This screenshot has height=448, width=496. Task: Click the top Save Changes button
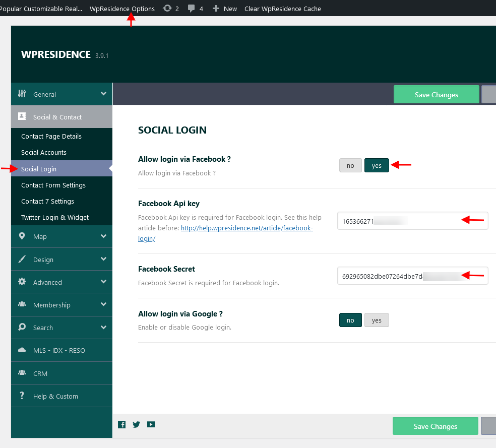tap(436, 95)
